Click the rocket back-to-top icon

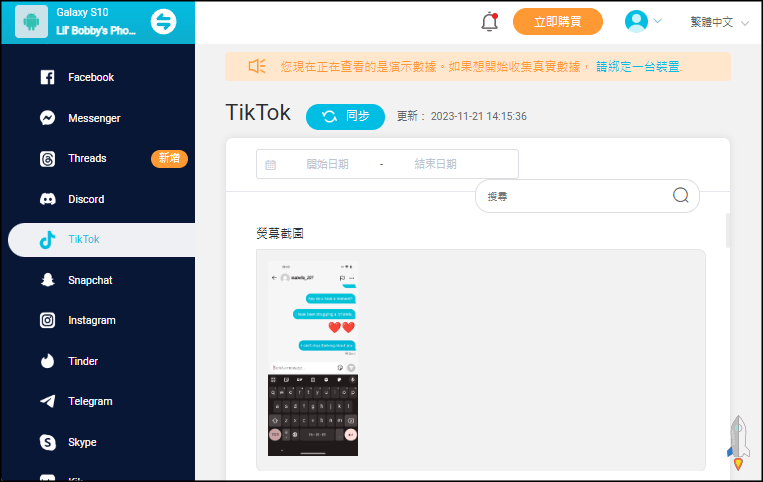coord(738,443)
